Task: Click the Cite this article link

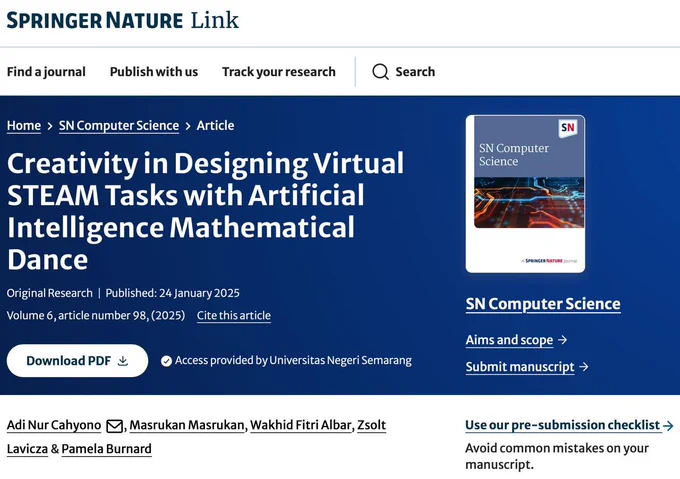Action: 234,316
